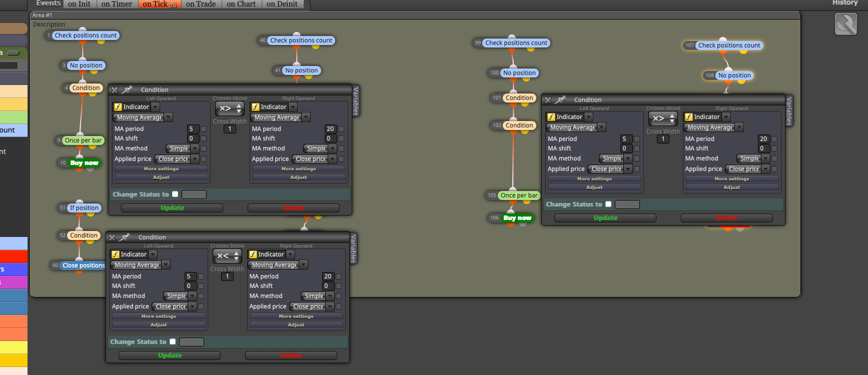
Task: Switch to the on Chart tab
Action: (241, 4)
